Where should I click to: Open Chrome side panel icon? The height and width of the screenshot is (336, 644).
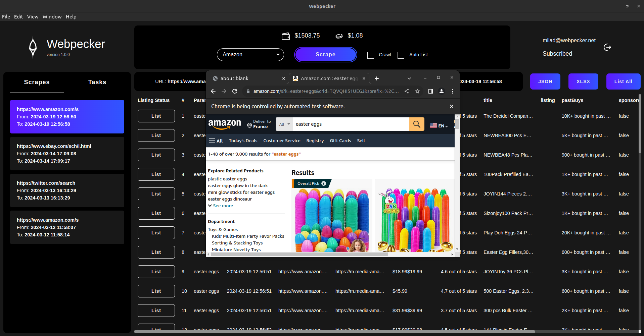click(x=431, y=91)
